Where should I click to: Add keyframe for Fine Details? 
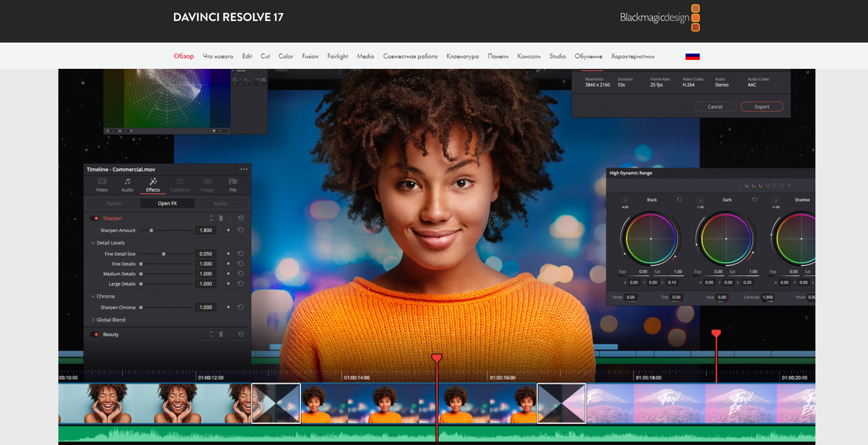[x=228, y=264]
